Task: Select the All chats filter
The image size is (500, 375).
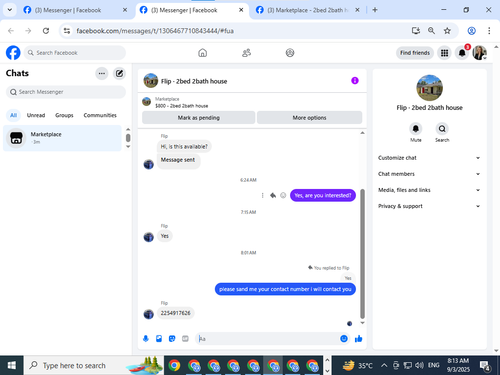Action: click(x=13, y=115)
